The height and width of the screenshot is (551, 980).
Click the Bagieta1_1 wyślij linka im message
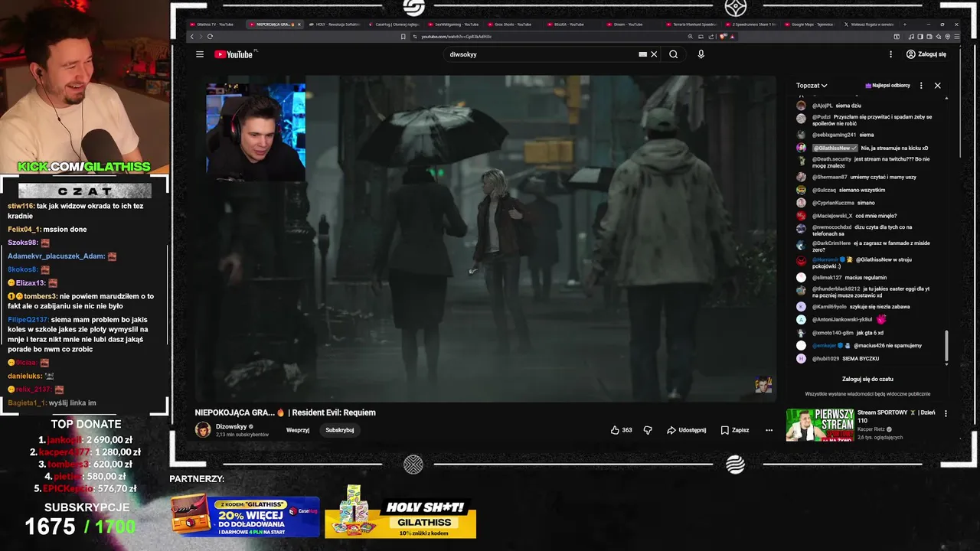52,403
